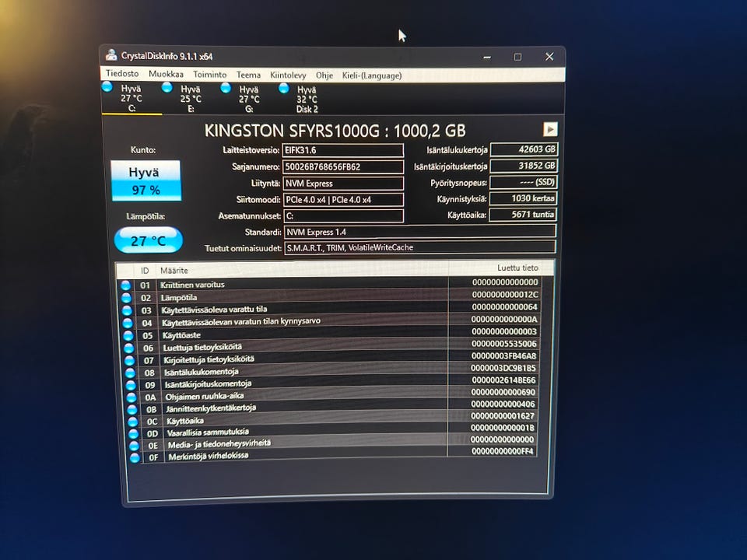Click the Hyvä status icon for drive E:
This screenshot has height=560, width=747.
click(167, 87)
